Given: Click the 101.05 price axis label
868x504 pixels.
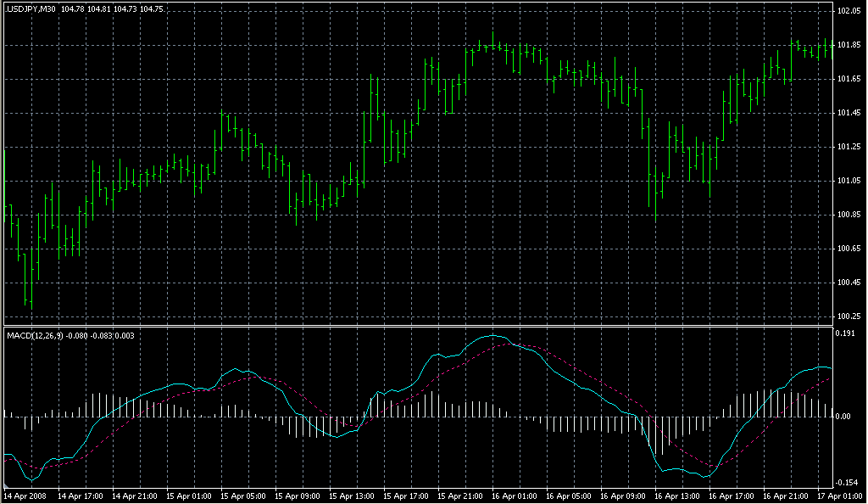Looking at the screenshot, I should (x=849, y=181).
